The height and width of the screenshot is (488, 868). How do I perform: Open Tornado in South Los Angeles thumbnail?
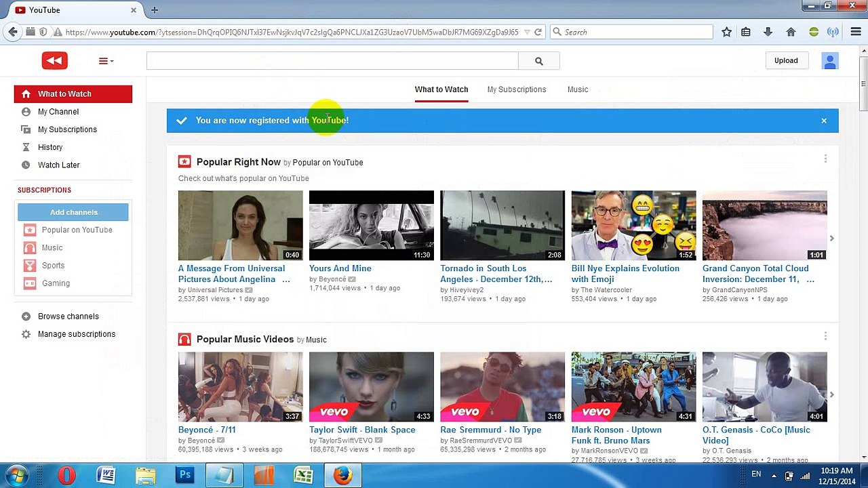[x=502, y=225]
